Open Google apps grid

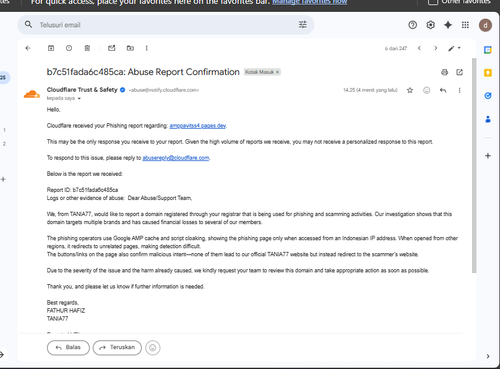[x=465, y=25]
